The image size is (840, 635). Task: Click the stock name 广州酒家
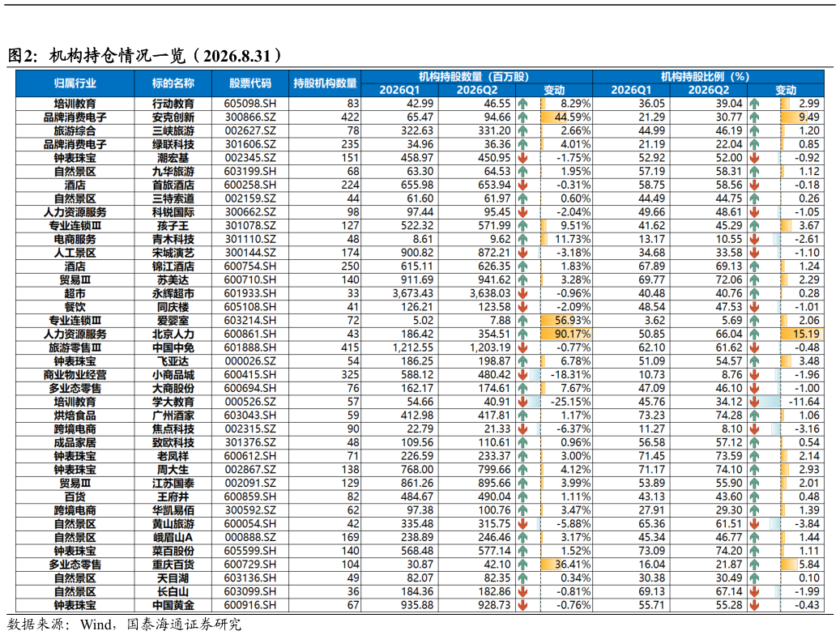[x=173, y=416]
